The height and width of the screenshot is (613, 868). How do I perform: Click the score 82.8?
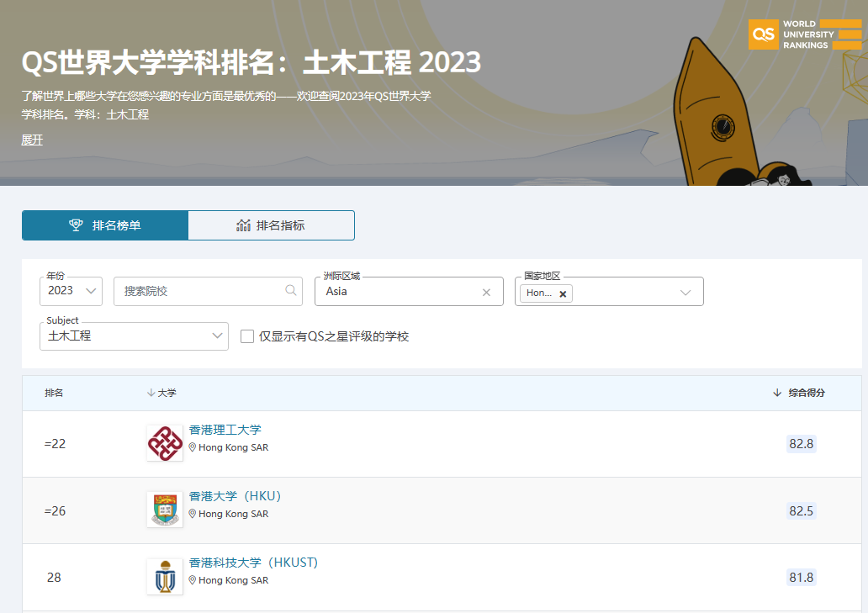point(801,444)
